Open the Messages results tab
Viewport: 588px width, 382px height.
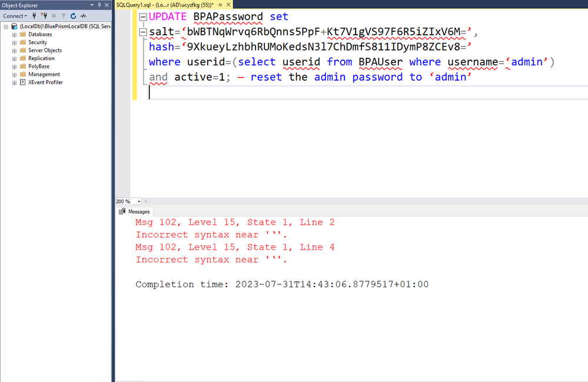[x=135, y=212]
